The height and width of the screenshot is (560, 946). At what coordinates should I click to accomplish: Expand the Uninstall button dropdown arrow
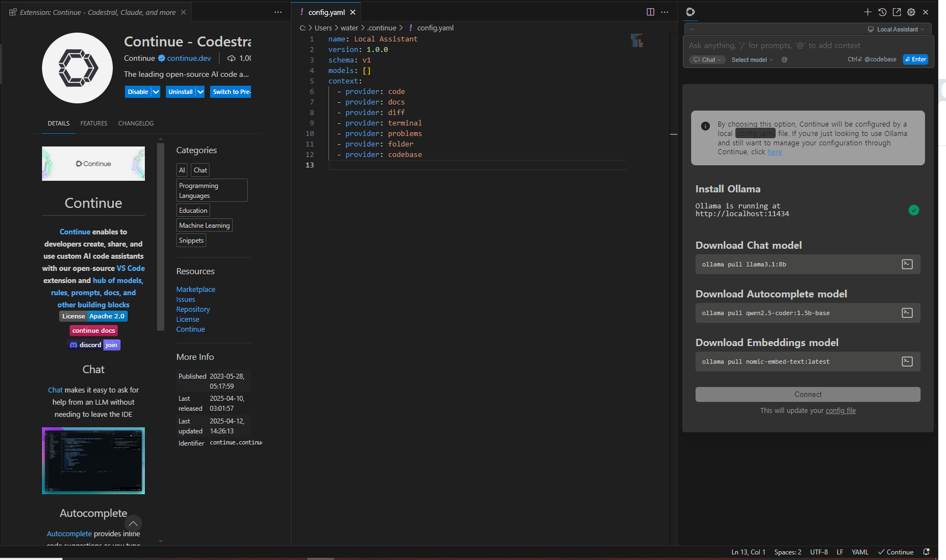tap(200, 92)
